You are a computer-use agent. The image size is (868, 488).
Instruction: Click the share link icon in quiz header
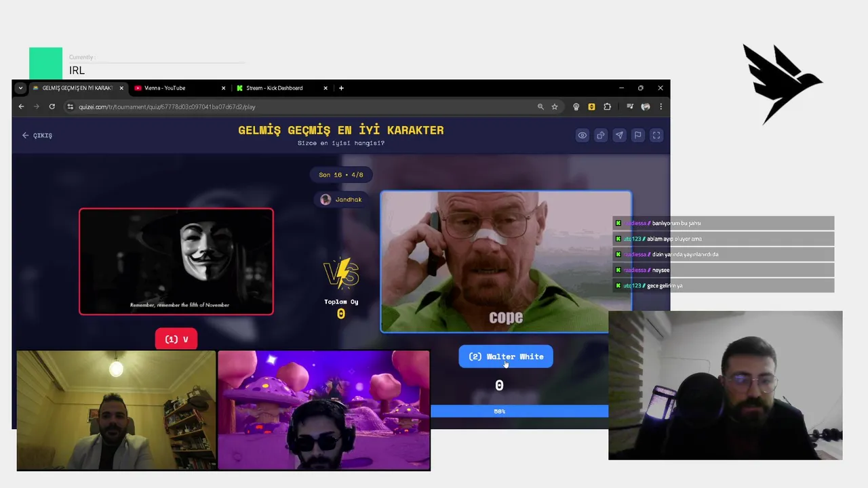601,136
